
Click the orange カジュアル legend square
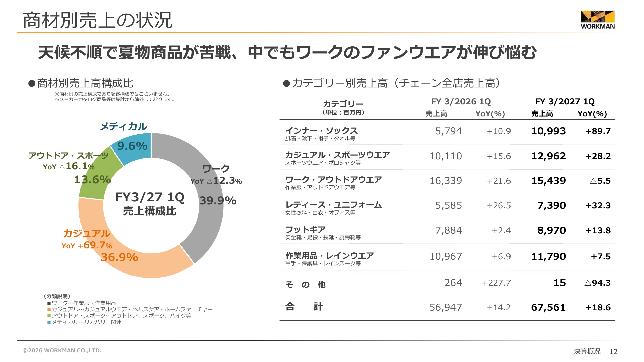[49, 310]
